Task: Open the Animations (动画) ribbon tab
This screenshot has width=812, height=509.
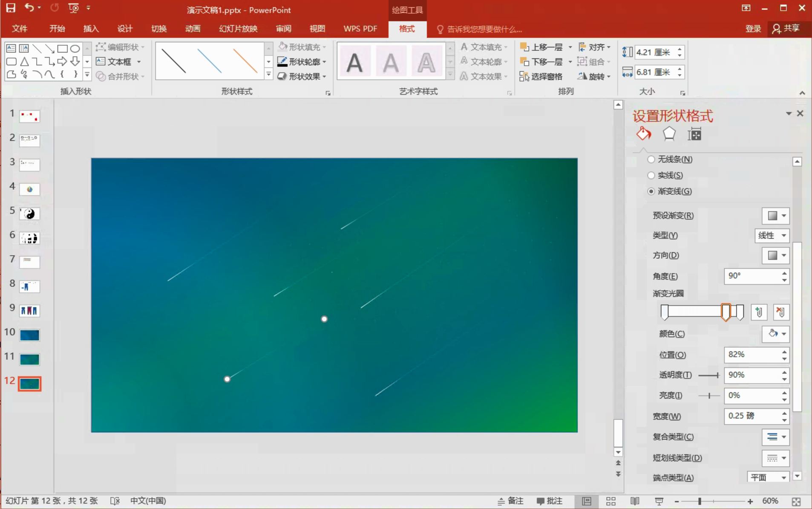Action: click(x=193, y=29)
